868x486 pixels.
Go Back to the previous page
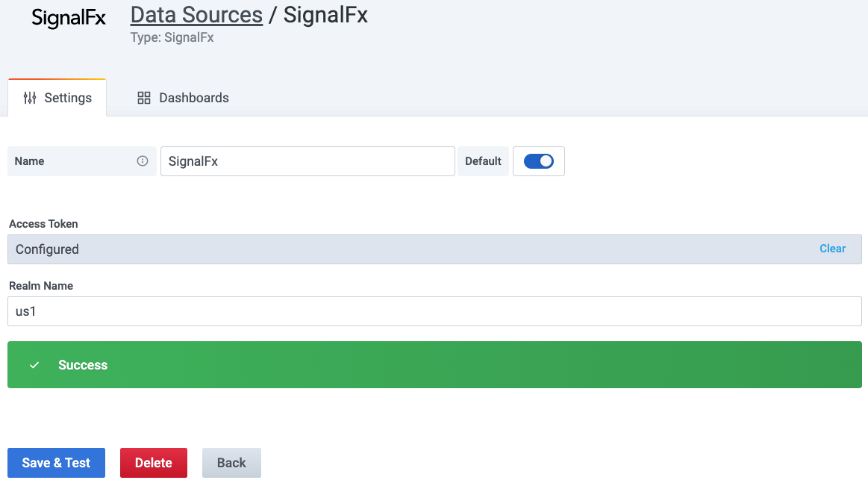click(x=231, y=462)
